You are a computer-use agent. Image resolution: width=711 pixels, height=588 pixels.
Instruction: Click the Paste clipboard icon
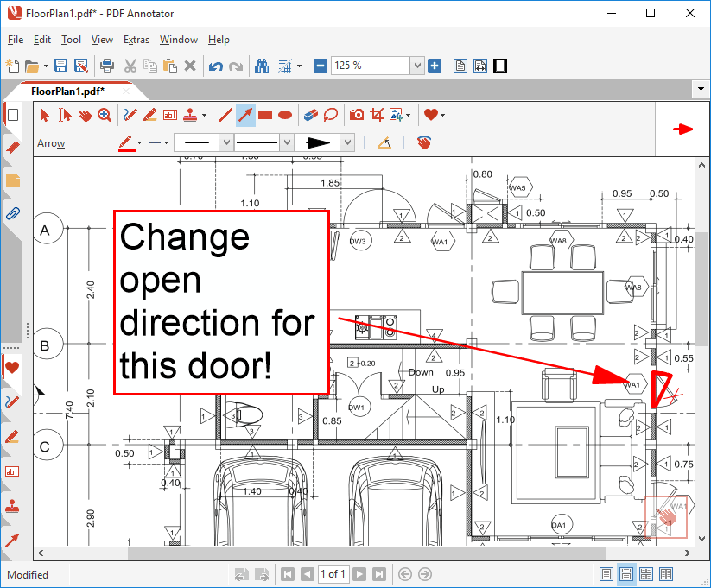pos(170,66)
